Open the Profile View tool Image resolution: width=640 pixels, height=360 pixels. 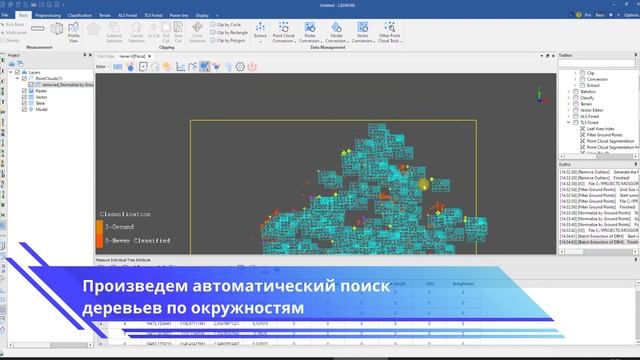[73, 33]
